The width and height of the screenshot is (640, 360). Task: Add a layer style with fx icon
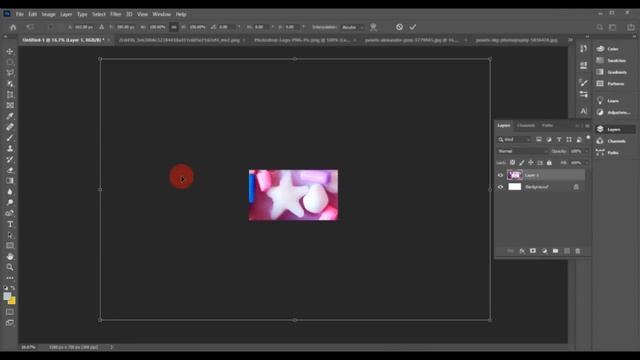522,251
